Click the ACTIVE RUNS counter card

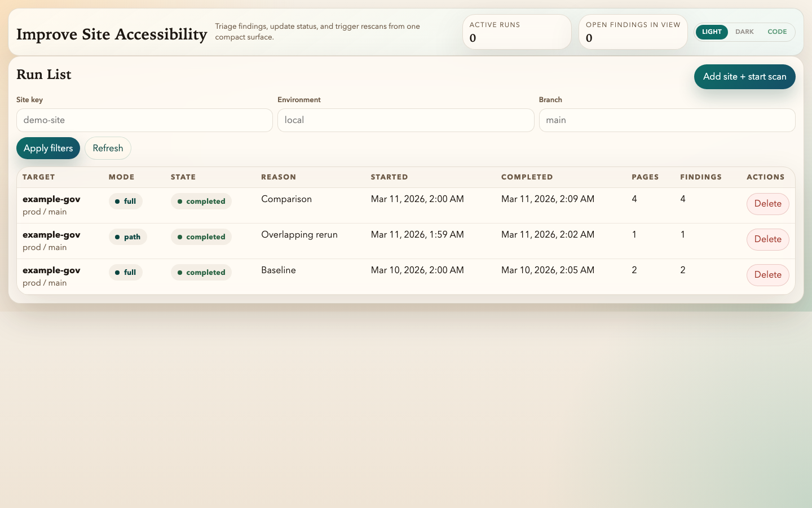517,32
